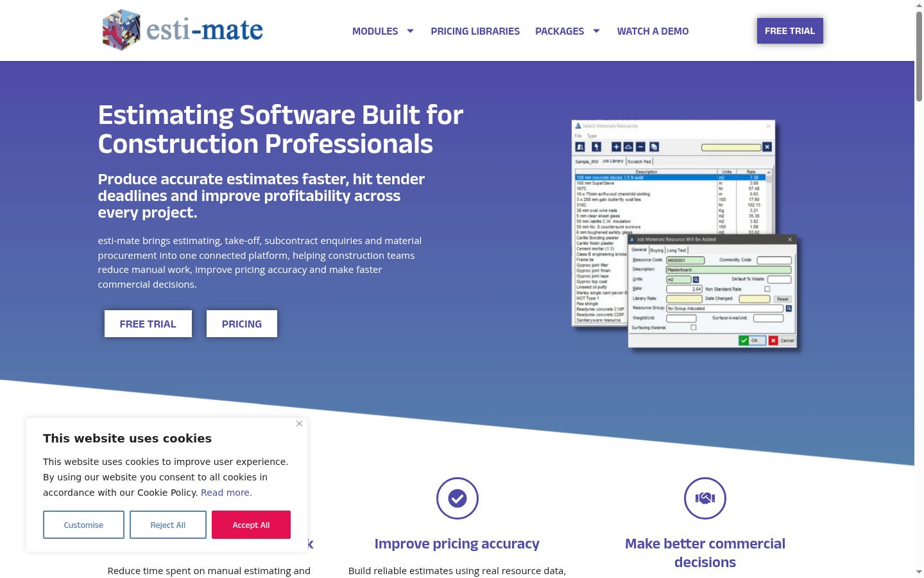
Task: Click the scrollbar down arrow
Action: pyautogui.click(x=919, y=572)
